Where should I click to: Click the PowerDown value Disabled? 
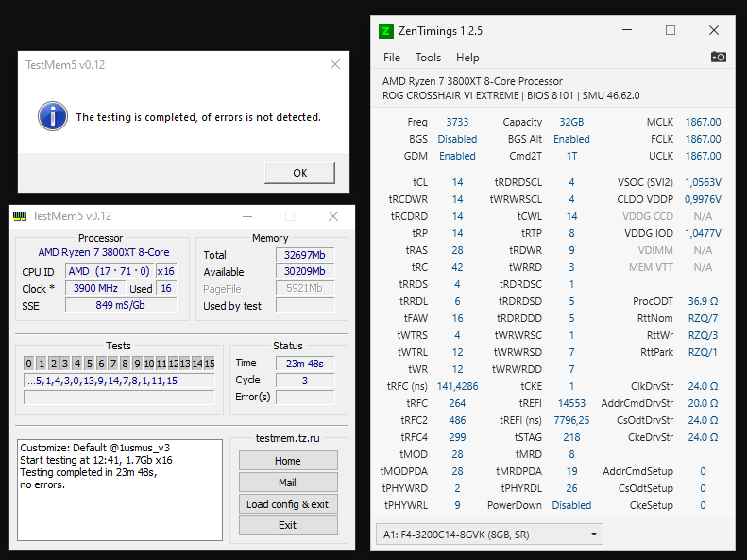coord(571,506)
